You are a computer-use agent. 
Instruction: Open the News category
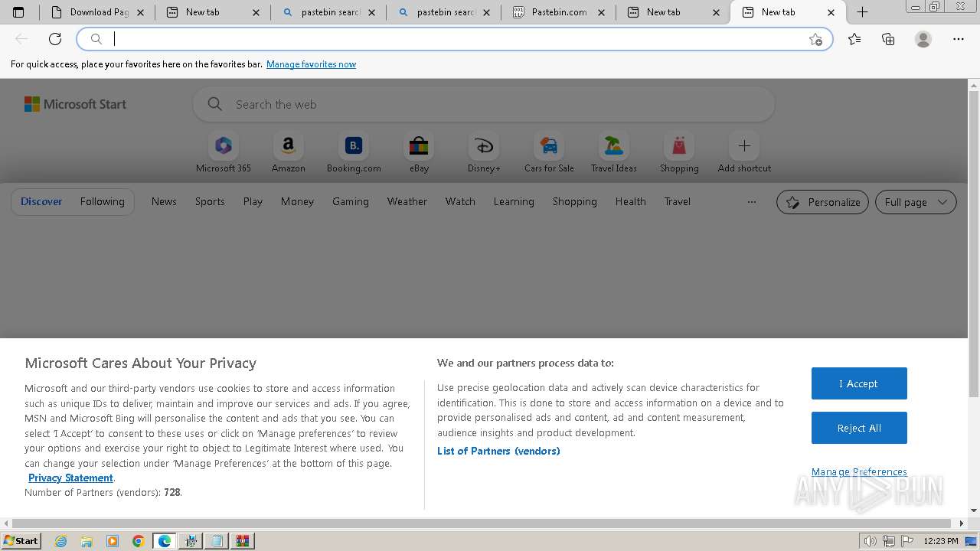coord(164,202)
